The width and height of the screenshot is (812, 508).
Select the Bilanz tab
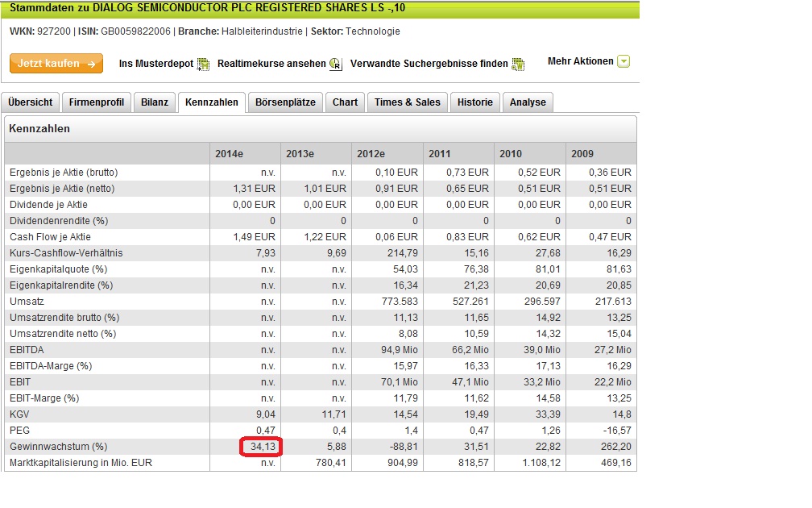point(155,102)
